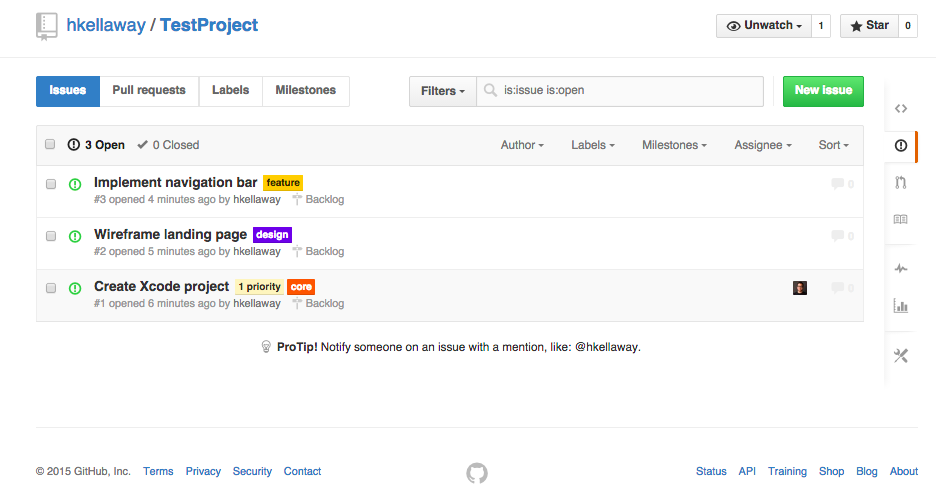Open the repository Settings tools icon
The width and height of the screenshot is (936, 497).
901,356
